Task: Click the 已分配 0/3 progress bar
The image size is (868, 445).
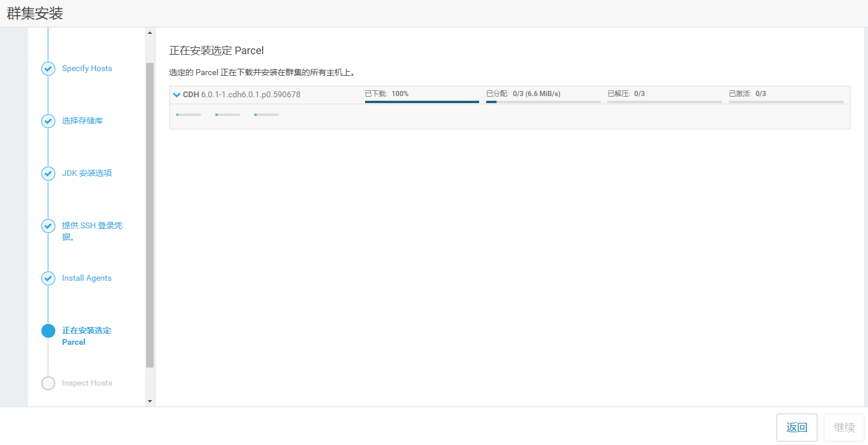Action: (x=543, y=101)
